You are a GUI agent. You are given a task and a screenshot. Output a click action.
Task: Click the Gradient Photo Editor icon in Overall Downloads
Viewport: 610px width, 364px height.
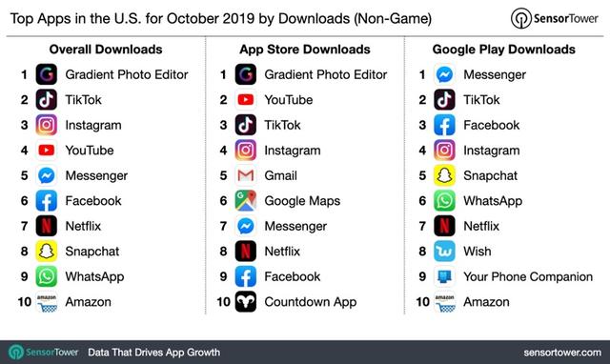47,74
